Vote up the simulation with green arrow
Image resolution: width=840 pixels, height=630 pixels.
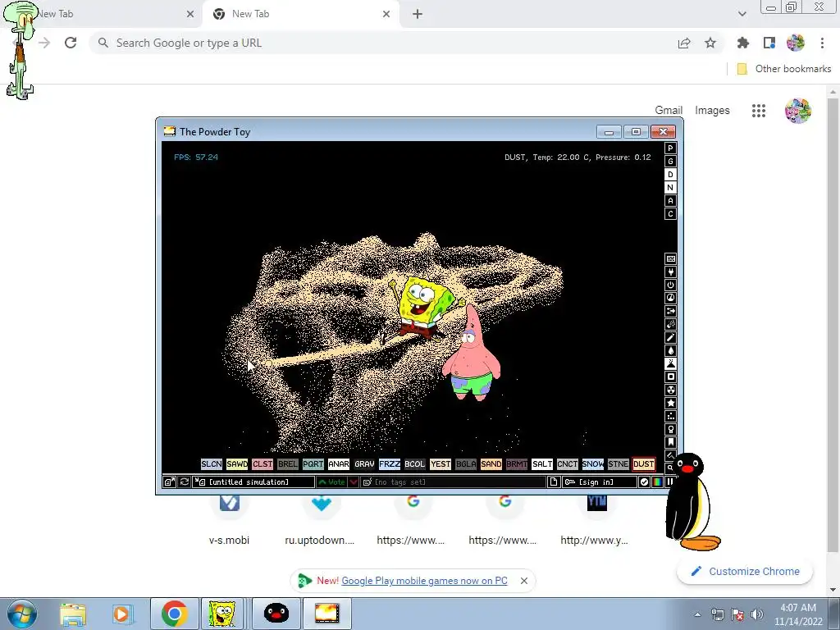(x=331, y=482)
